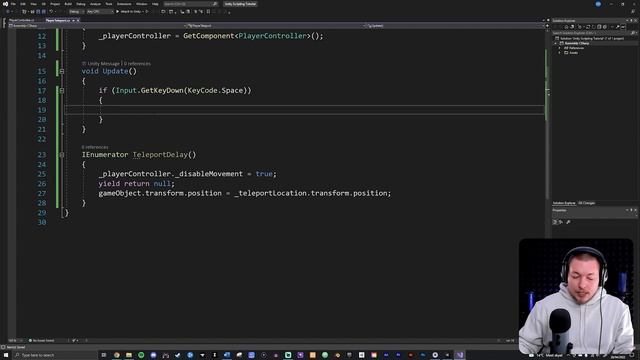Open the File menu
This screenshot has height=360, width=640.
(13, 4)
